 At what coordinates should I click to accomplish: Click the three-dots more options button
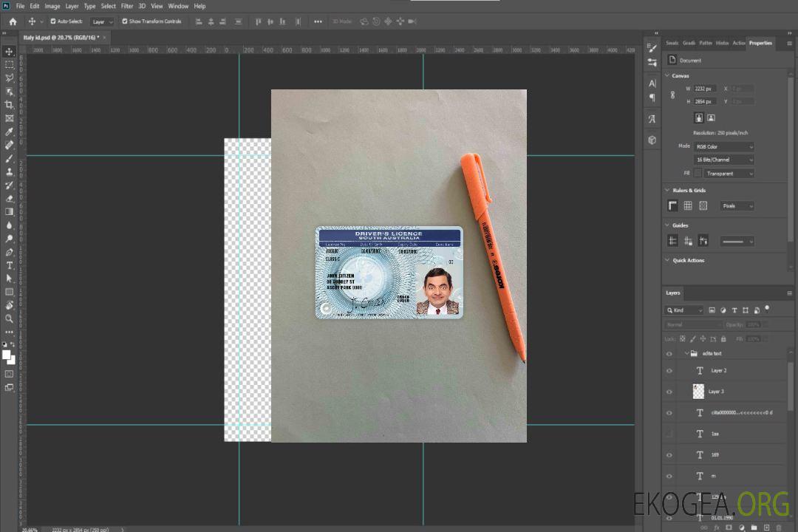318,21
